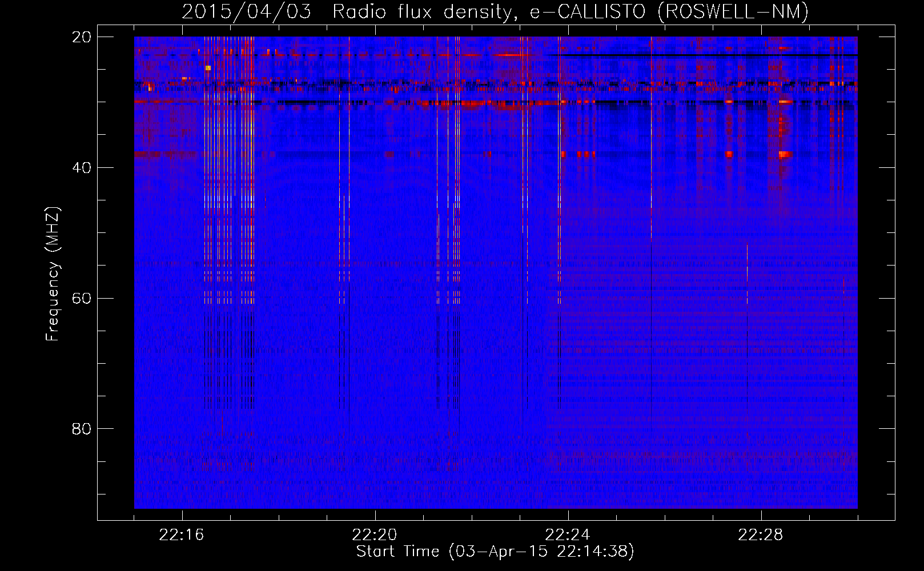Click the 20 frequency tick label
The image size is (924, 571).
82,37
